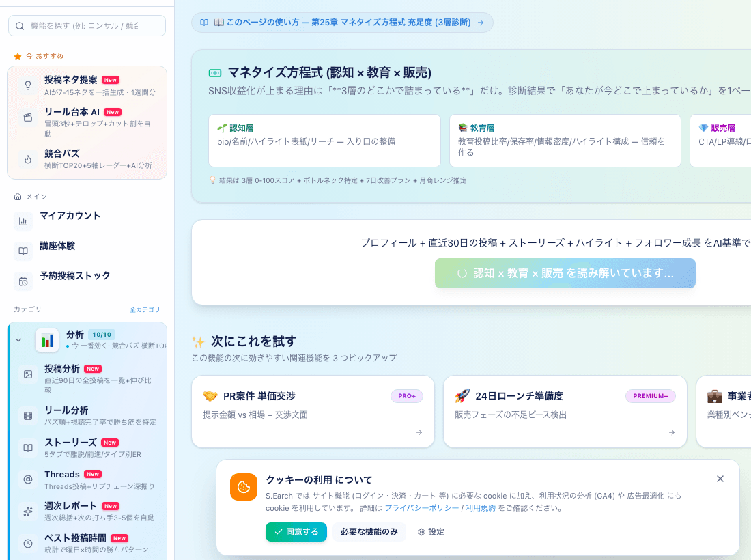The image size is (751, 560).
Task: Click the PRO+ badge on PR案件 card
Action: pos(407,396)
